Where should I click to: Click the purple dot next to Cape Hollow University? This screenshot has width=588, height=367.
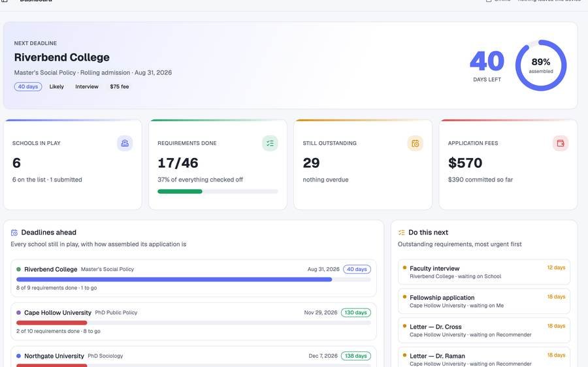point(19,313)
